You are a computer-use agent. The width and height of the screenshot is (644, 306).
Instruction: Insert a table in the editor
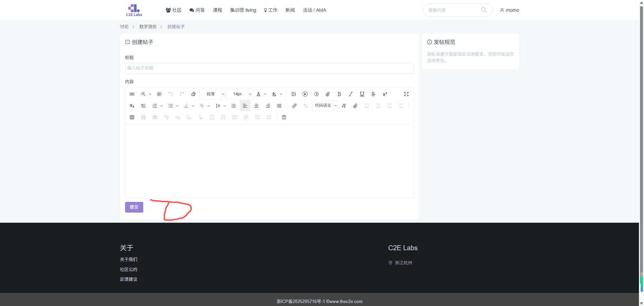tap(132, 117)
